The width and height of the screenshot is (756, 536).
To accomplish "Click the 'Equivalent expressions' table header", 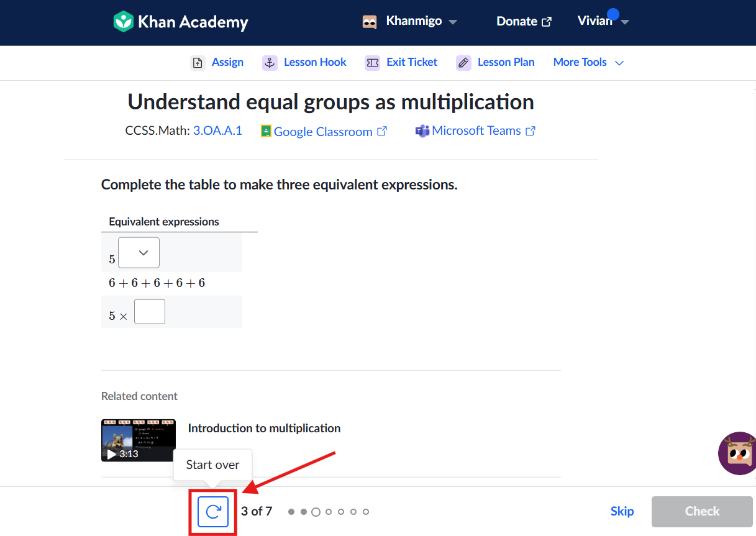I will (164, 222).
